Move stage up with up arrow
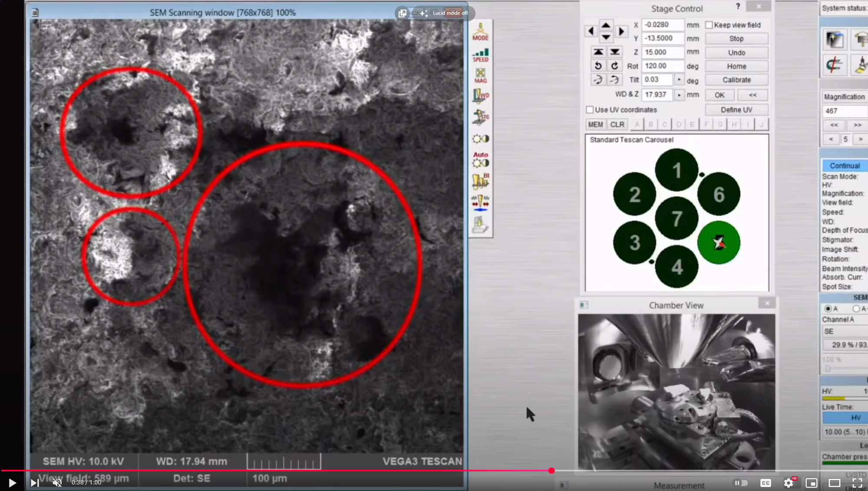 click(606, 25)
